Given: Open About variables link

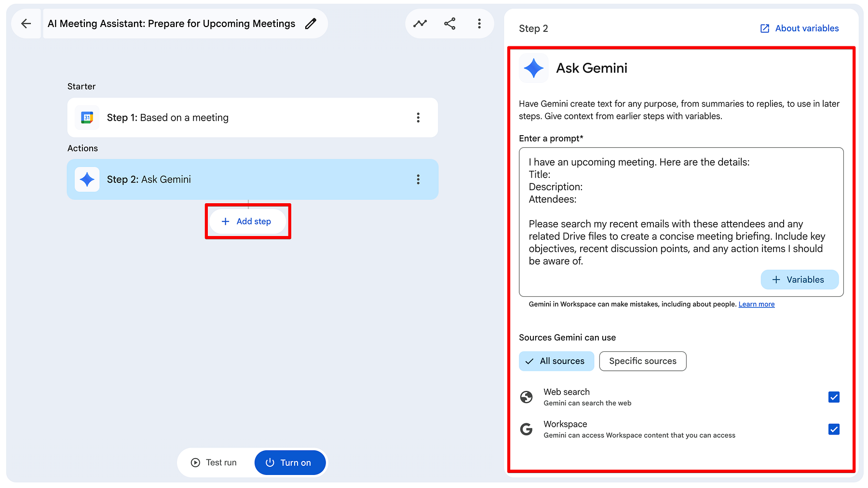Looking at the screenshot, I should [800, 28].
